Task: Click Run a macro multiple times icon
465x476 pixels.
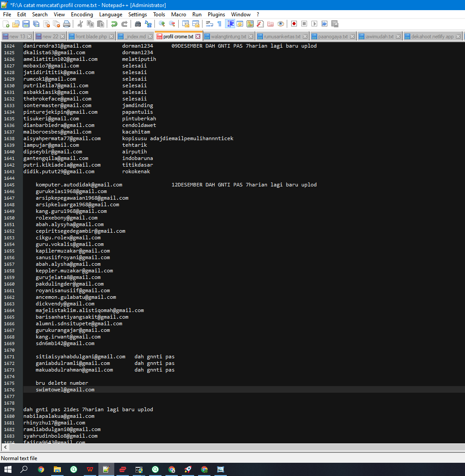Action: [325, 24]
